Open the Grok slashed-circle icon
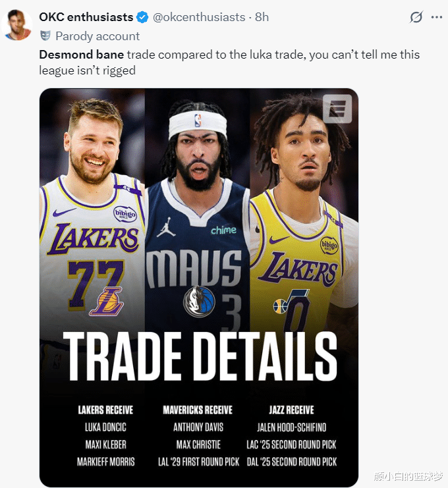This screenshot has width=448, height=488. coord(416,17)
